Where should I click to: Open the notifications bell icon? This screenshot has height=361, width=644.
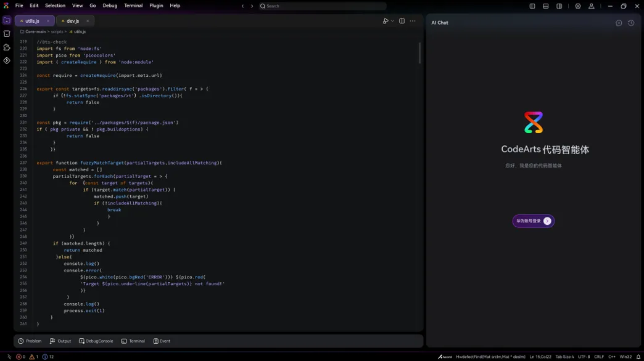pos(638,357)
